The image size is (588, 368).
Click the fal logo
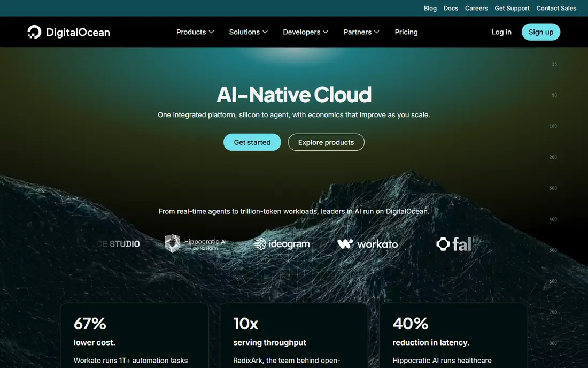[454, 244]
